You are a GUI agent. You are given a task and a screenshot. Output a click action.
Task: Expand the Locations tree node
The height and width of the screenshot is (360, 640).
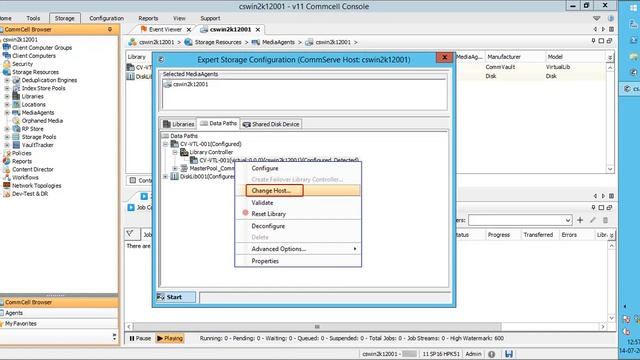[x=7, y=104]
